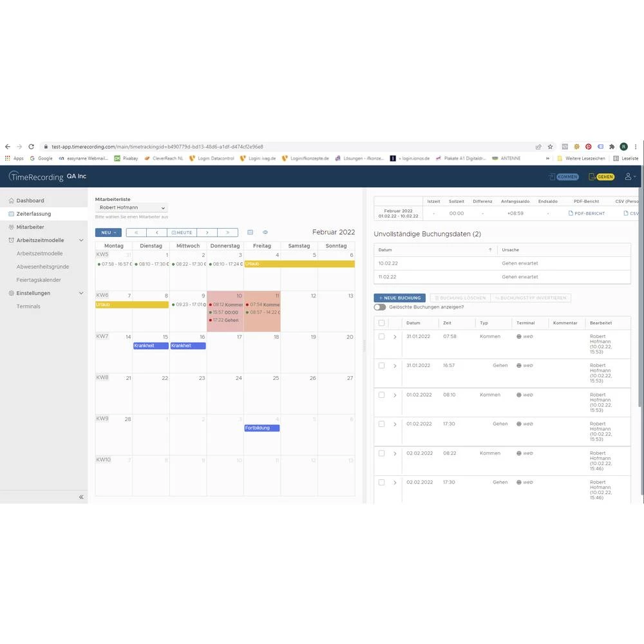Download the PDF-Bericht report

coord(587,213)
